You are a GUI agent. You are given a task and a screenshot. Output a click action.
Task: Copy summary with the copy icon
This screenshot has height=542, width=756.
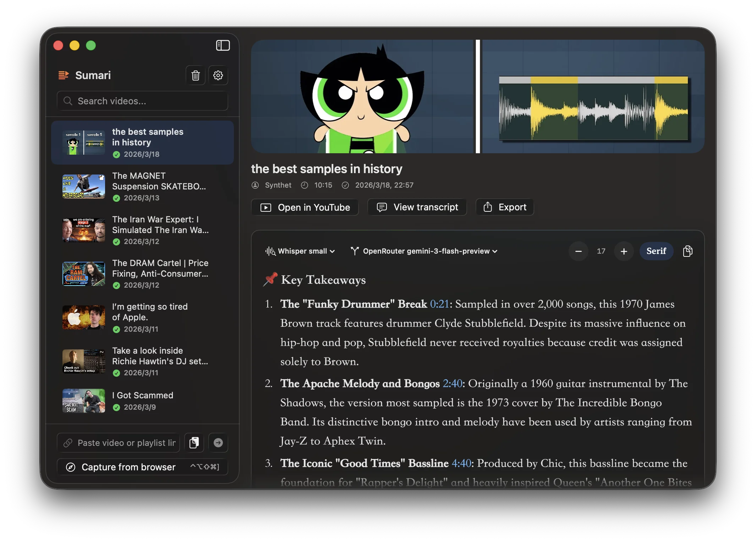pos(687,251)
